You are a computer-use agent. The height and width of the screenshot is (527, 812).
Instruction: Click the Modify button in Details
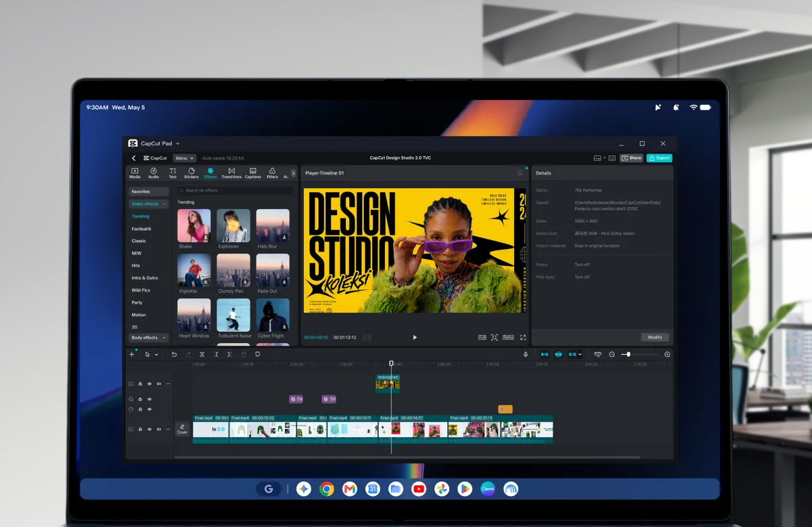tap(655, 337)
